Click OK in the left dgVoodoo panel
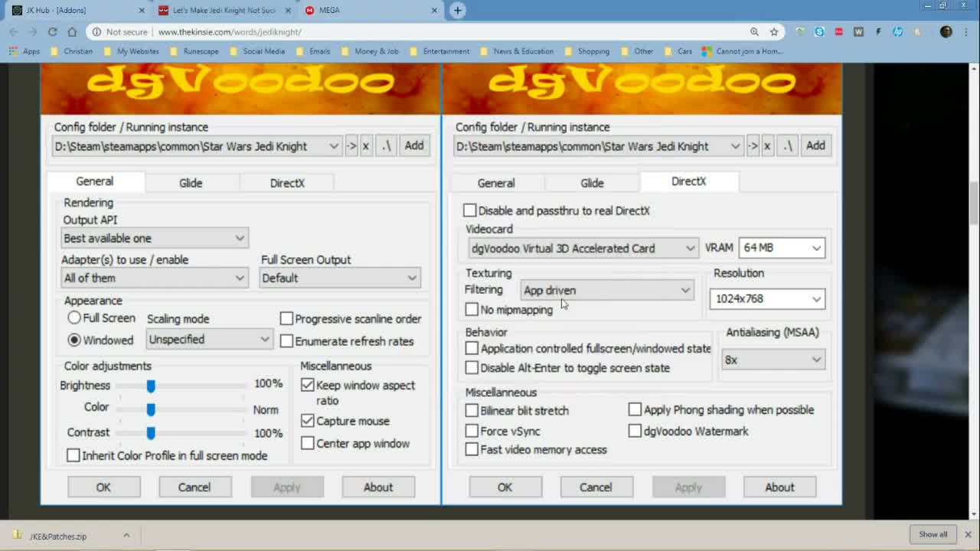Viewport: 980px width, 551px height. pos(103,487)
